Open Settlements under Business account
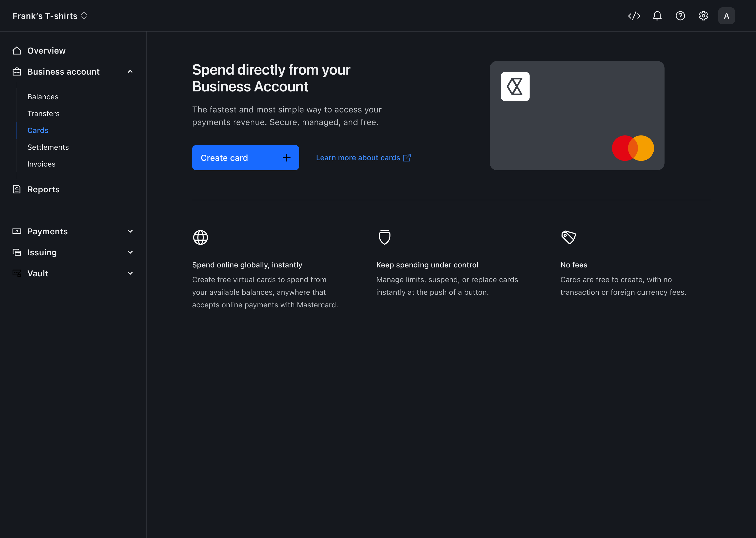The image size is (756, 538). (x=48, y=147)
